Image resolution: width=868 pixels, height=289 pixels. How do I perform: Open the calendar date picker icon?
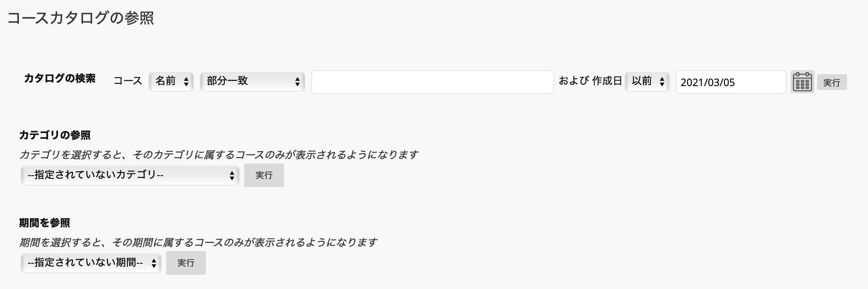802,82
